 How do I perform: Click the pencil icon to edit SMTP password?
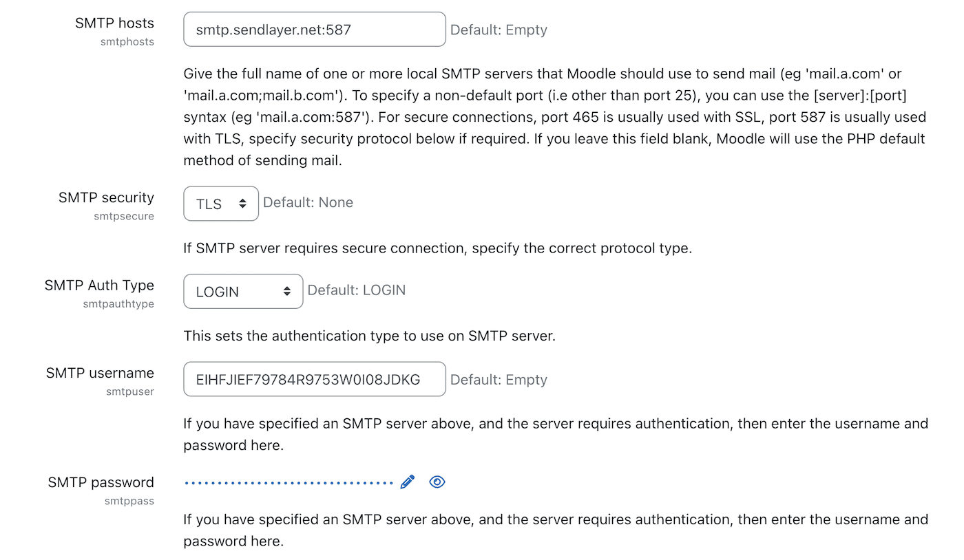pyautogui.click(x=408, y=482)
